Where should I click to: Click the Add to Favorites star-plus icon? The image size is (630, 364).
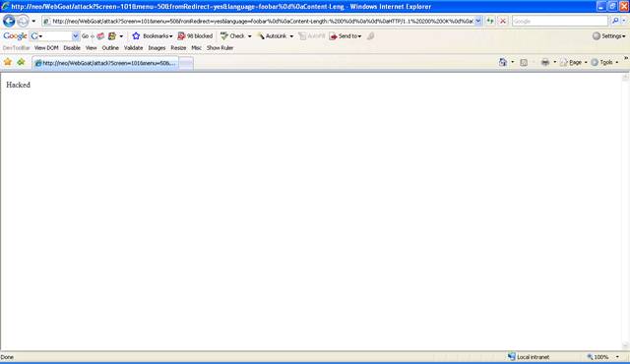pos(21,62)
